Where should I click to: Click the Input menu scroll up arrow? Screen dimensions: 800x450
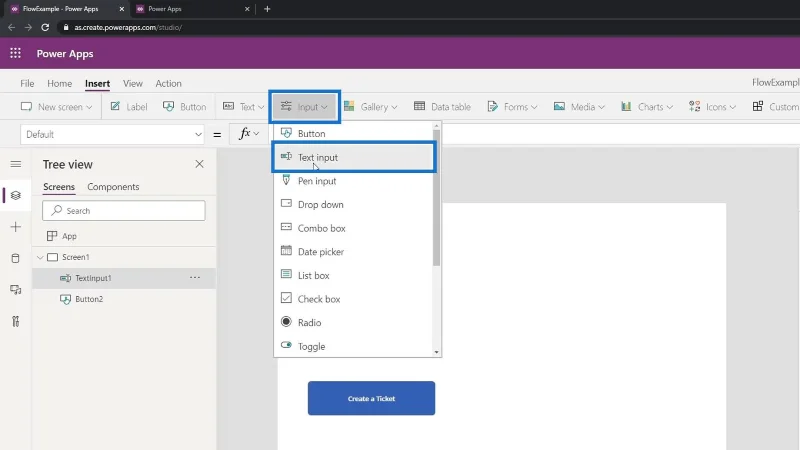pos(436,126)
